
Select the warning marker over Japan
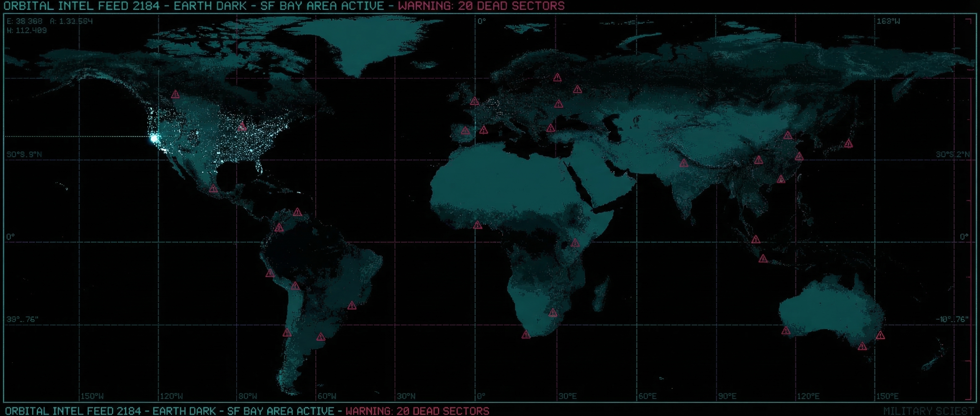coord(848,144)
